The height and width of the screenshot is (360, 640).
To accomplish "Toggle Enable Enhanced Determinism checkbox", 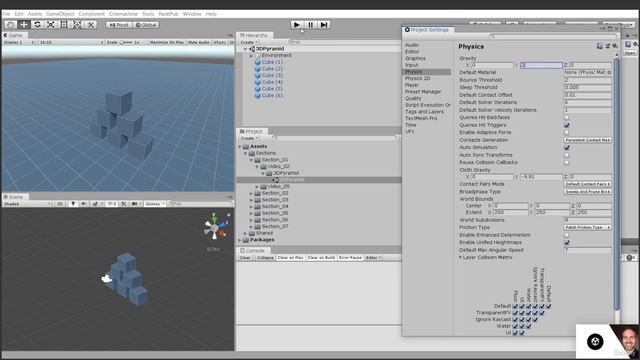I will tap(567, 235).
